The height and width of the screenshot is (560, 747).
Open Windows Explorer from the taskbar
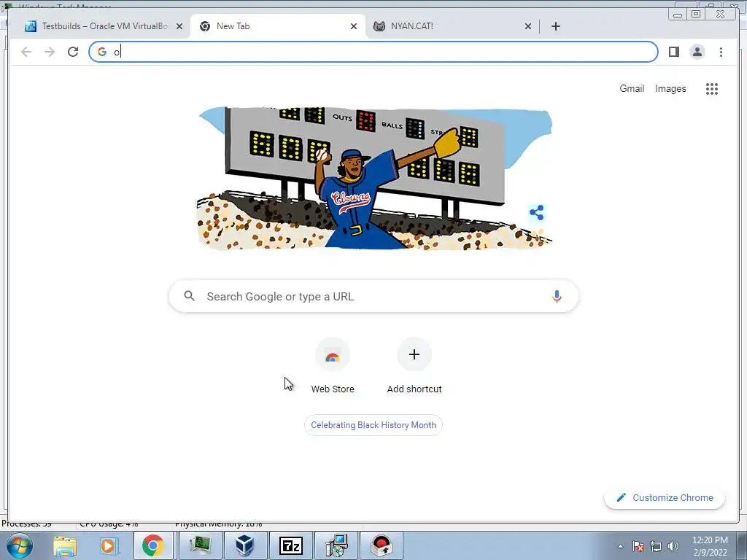click(x=65, y=545)
